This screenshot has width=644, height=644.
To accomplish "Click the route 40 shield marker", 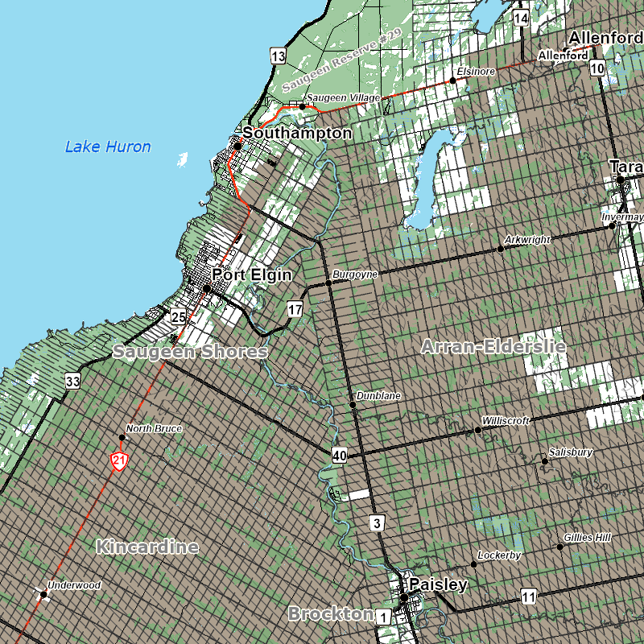I will pyautogui.click(x=339, y=456).
